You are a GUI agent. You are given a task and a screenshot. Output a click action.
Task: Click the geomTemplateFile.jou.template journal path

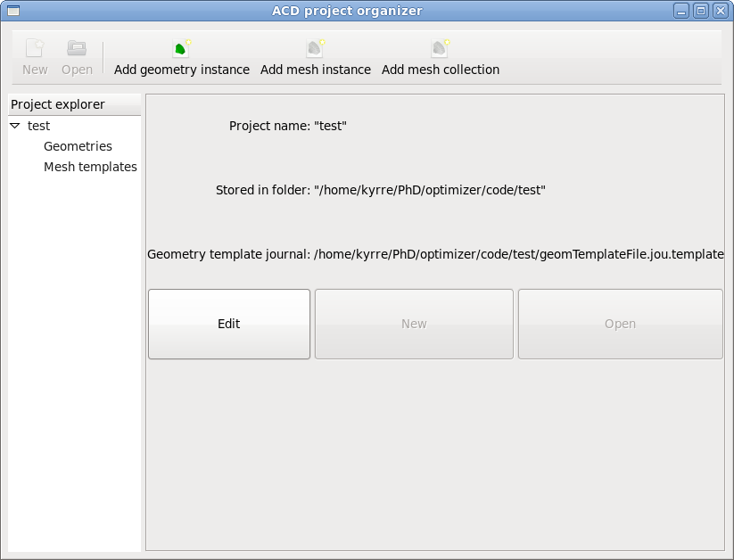pos(519,254)
